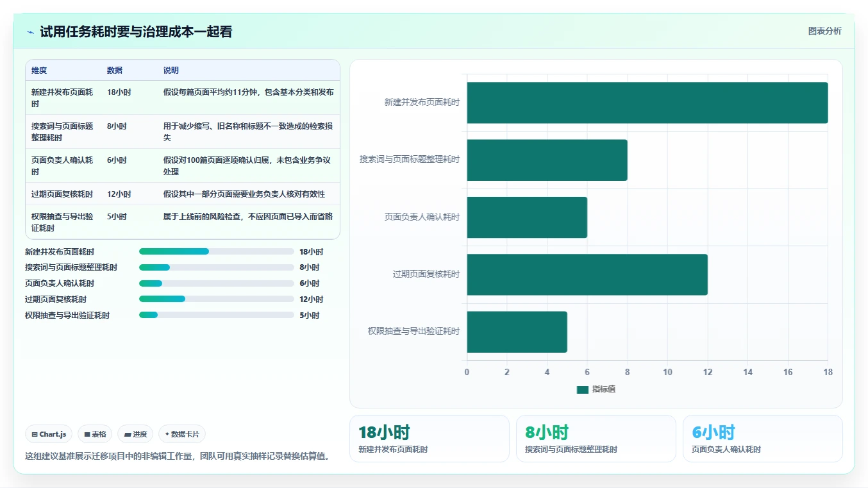Click table cell 过期页面复核耗时
Image resolution: width=868 pixels, height=488 pixels.
(62, 194)
